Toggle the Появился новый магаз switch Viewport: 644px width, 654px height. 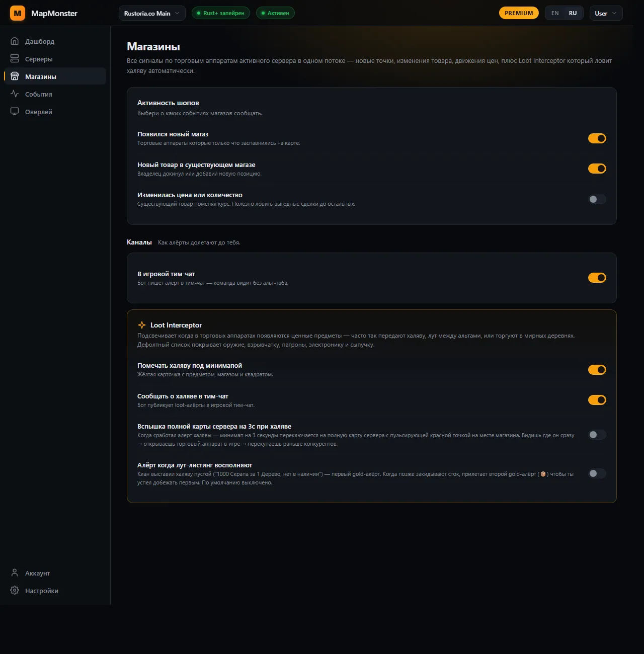(x=597, y=138)
